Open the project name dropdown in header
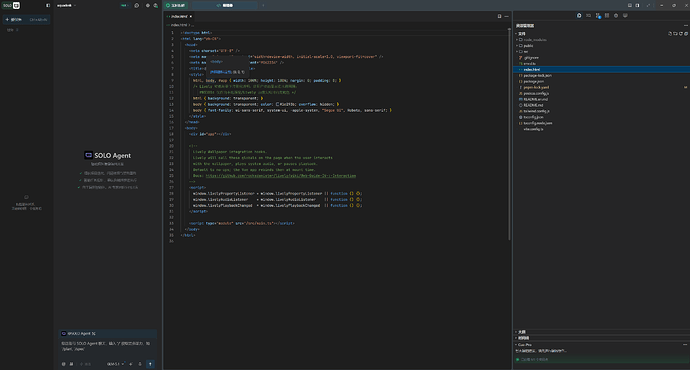The height and width of the screenshot is (370, 690). 66,5
